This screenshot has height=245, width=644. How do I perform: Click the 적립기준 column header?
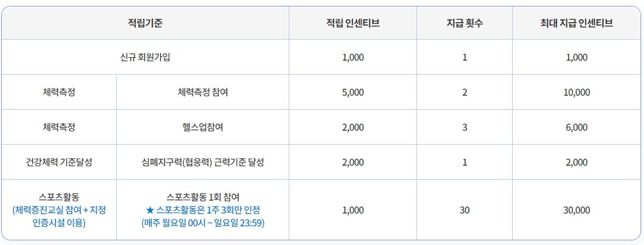(x=145, y=23)
